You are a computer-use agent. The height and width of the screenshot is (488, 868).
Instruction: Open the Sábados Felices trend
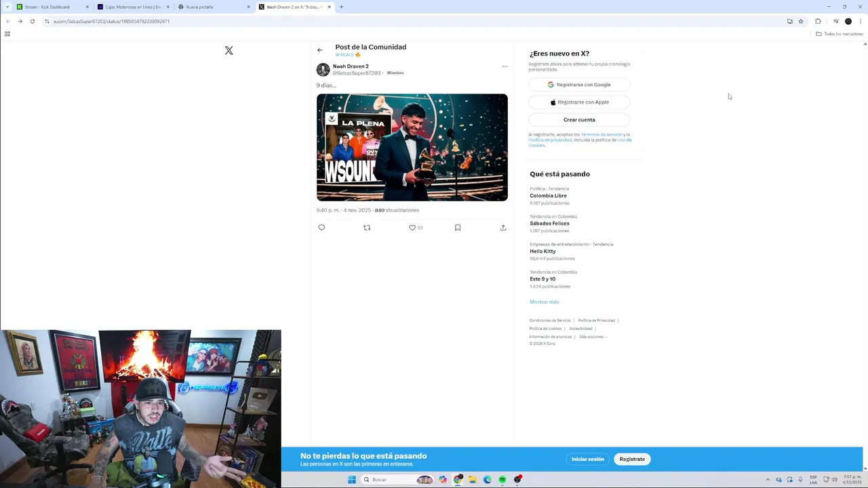point(549,224)
